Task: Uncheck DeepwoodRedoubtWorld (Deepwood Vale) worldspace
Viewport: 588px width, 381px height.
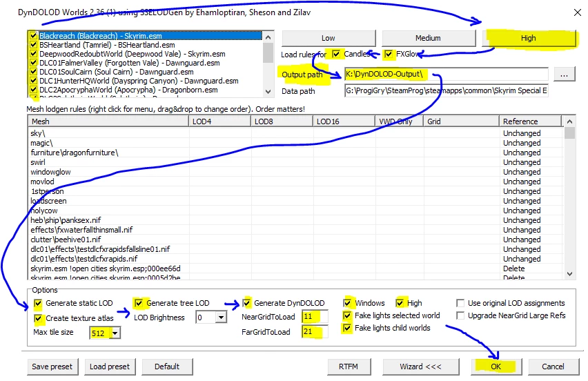Action: coord(33,54)
